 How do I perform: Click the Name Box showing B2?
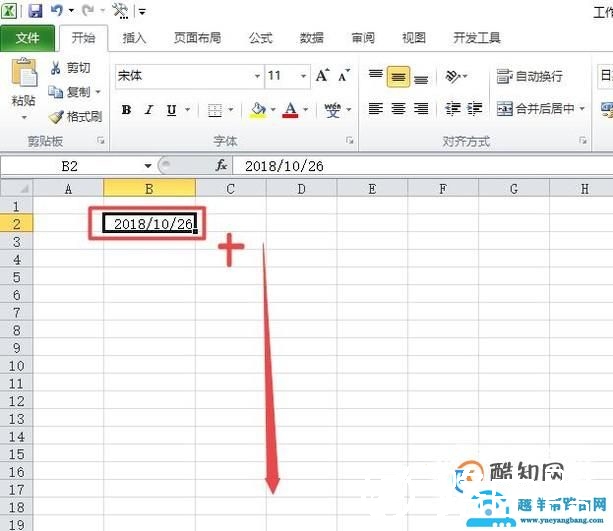pyautogui.click(x=70, y=166)
